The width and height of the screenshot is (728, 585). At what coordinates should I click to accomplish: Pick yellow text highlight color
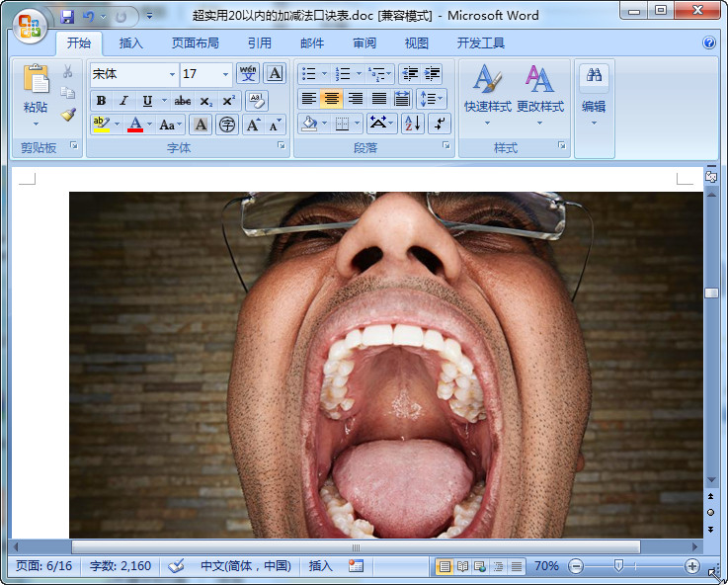pos(101,125)
